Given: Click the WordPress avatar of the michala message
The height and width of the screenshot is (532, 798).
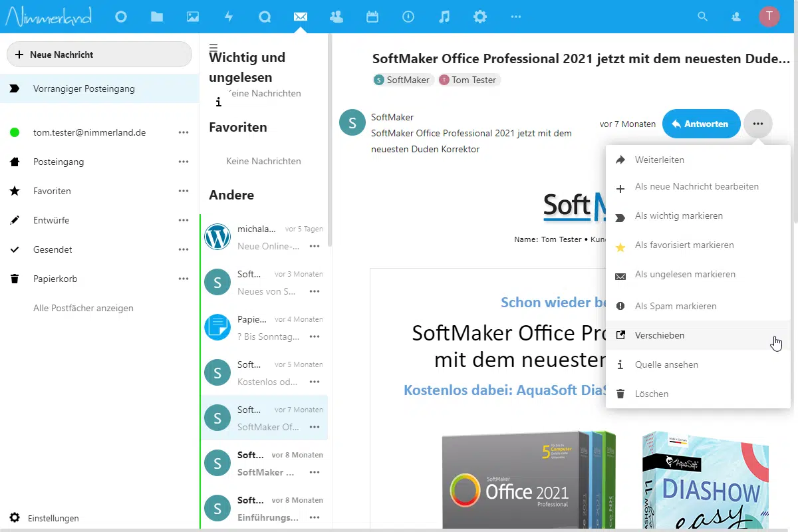Looking at the screenshot, I should coord(217,237).
